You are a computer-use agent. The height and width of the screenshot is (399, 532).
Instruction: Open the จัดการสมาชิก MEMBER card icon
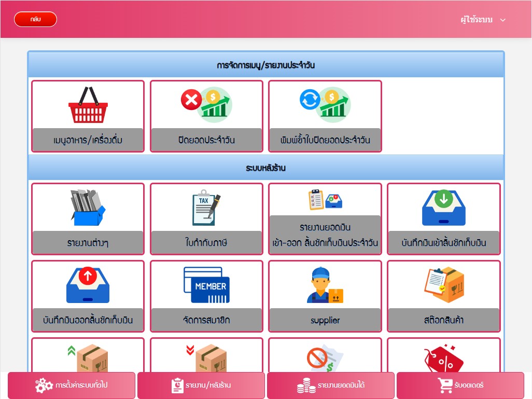pos(206,285)
